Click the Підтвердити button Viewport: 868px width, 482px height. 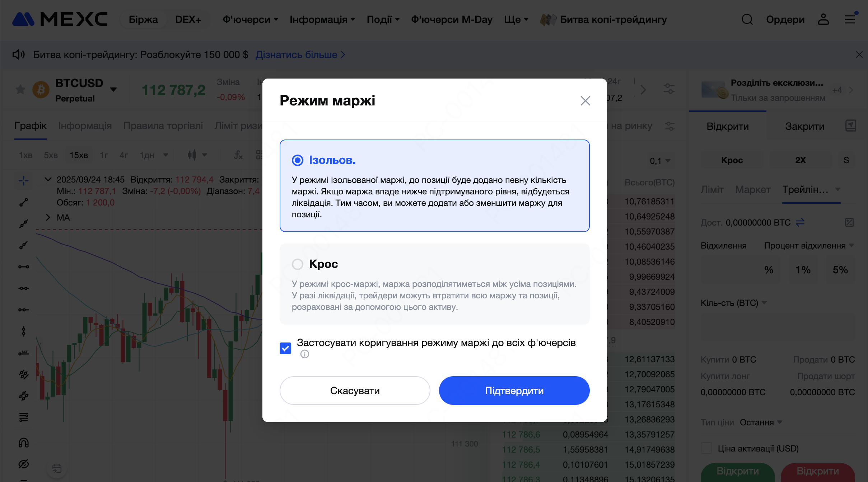click(514, 391)
